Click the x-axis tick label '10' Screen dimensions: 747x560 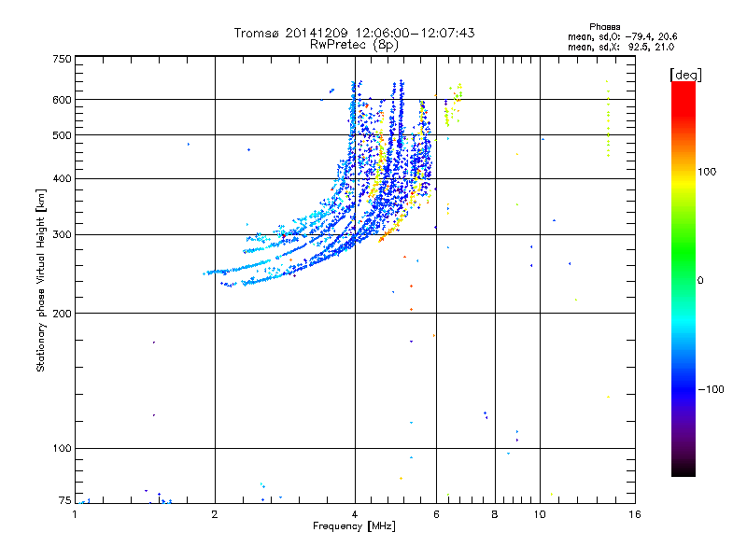click(x=540, y=514)
